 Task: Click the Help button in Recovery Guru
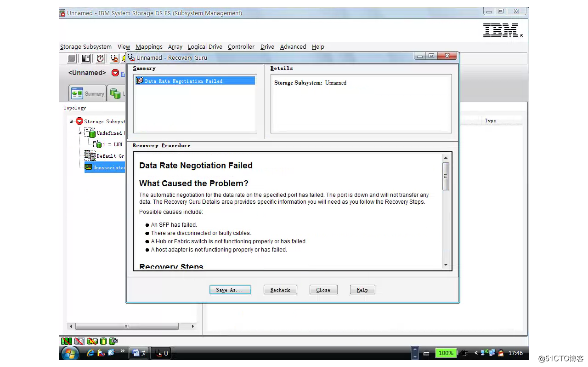[x=362, y=290]
